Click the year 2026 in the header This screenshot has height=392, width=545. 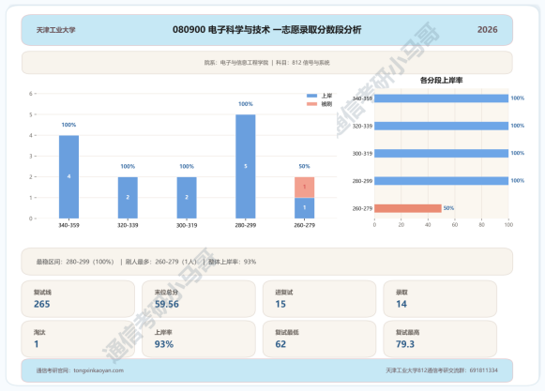pyautogui.click(x=487, y=29)
